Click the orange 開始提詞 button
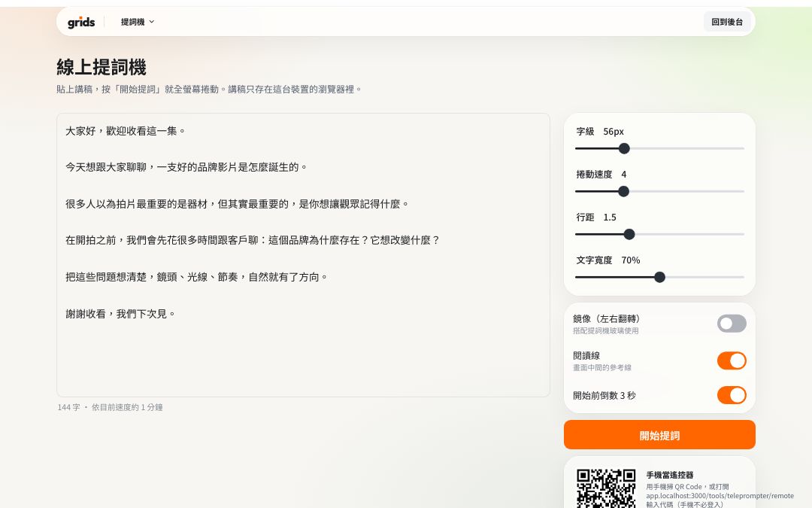The image size is (812, 508). click(x=659, y=435)
